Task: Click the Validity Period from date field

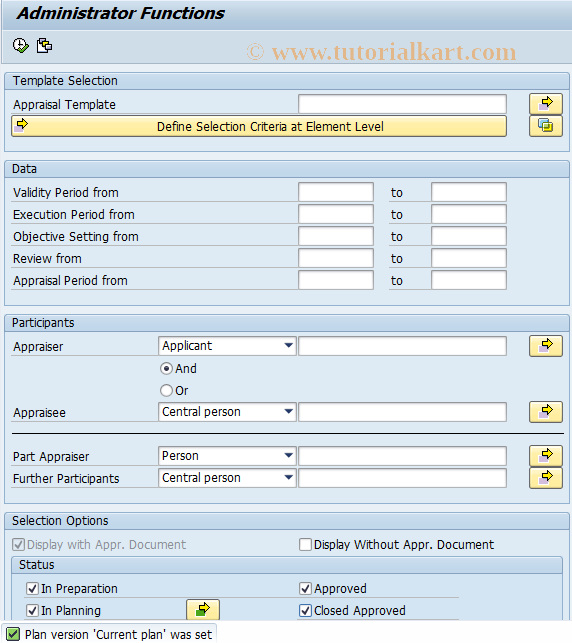Action: click(336, 192)
